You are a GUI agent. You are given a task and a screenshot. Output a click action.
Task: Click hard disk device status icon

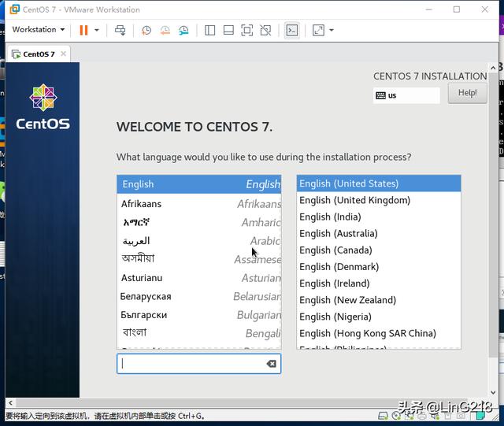pyautogui.click(x=383, y=416)
